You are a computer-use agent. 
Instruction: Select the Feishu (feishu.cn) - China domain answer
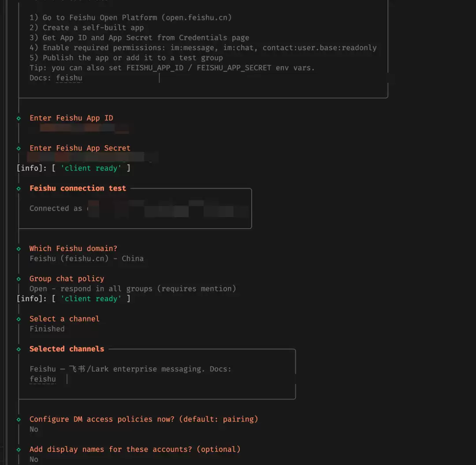pos(86,258)
